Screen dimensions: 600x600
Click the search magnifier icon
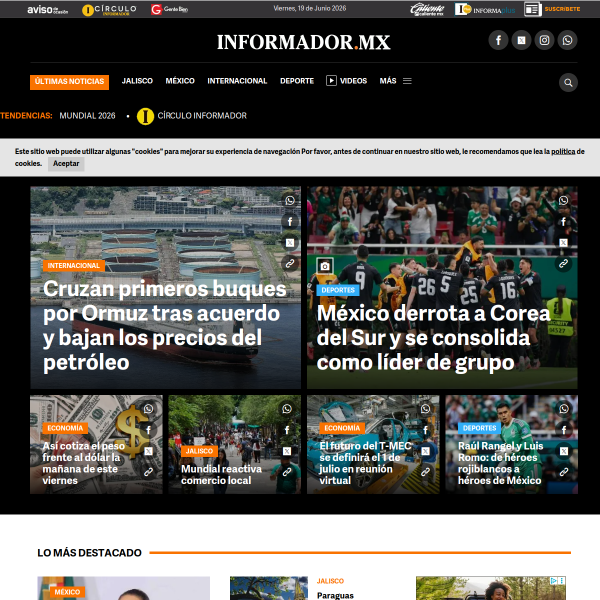[x=568, y=82]
